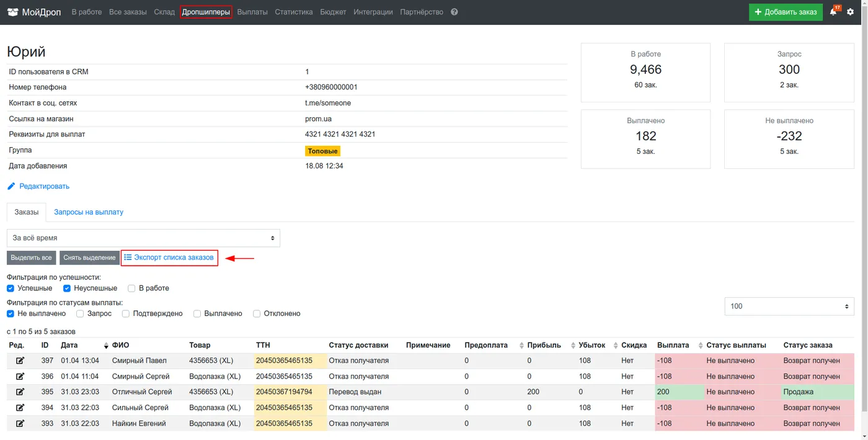Sort by the Прибыль column header
Screen dimensions: 868x440
coord(544,345)
